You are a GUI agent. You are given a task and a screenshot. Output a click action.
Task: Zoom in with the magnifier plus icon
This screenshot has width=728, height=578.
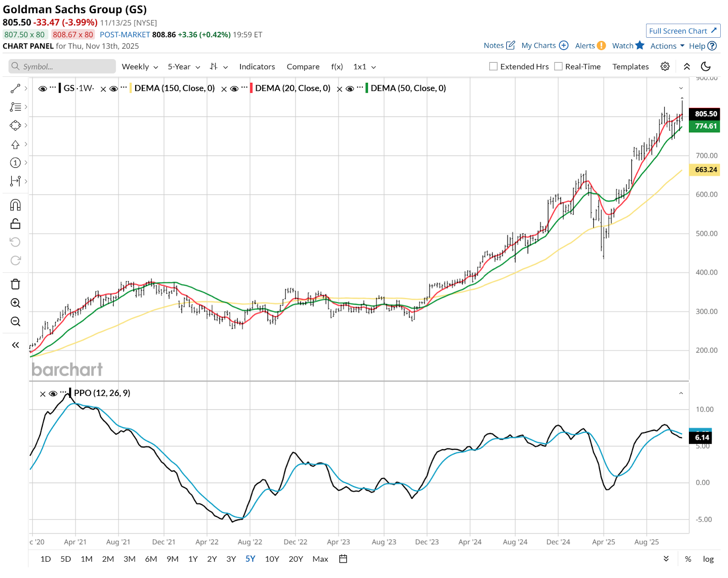[x=15, y=303]
